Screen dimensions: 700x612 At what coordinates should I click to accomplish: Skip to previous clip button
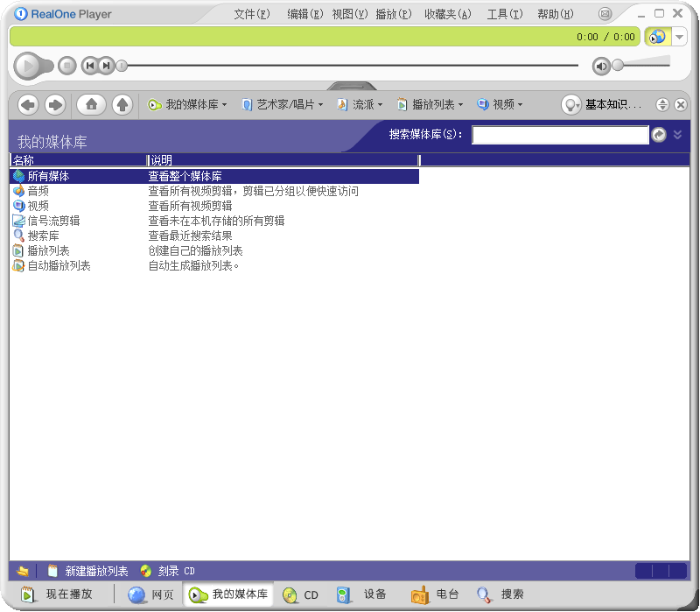click(90, 67)
